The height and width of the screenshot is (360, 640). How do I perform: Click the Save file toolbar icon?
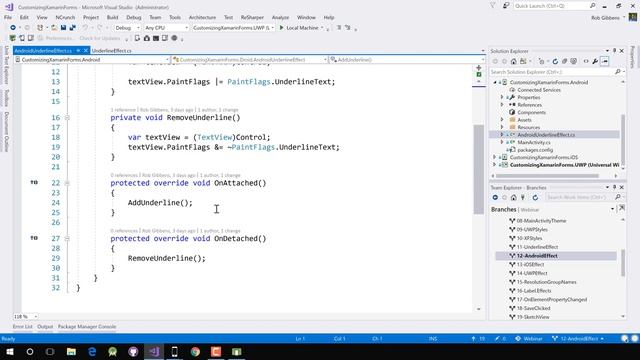(63, 28)
